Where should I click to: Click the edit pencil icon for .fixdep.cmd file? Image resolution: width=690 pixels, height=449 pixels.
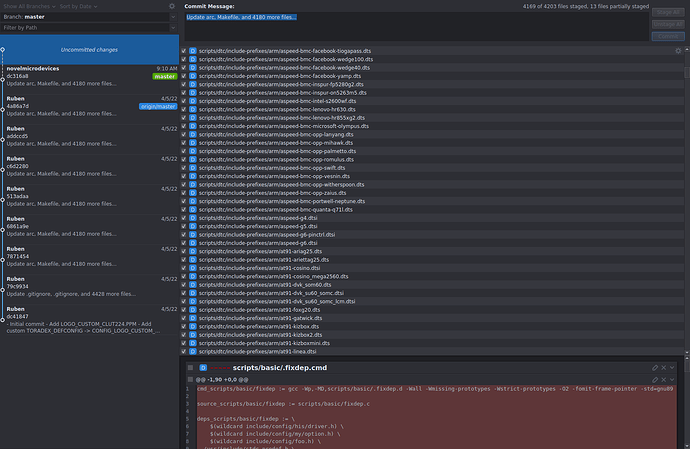[655, 368]
